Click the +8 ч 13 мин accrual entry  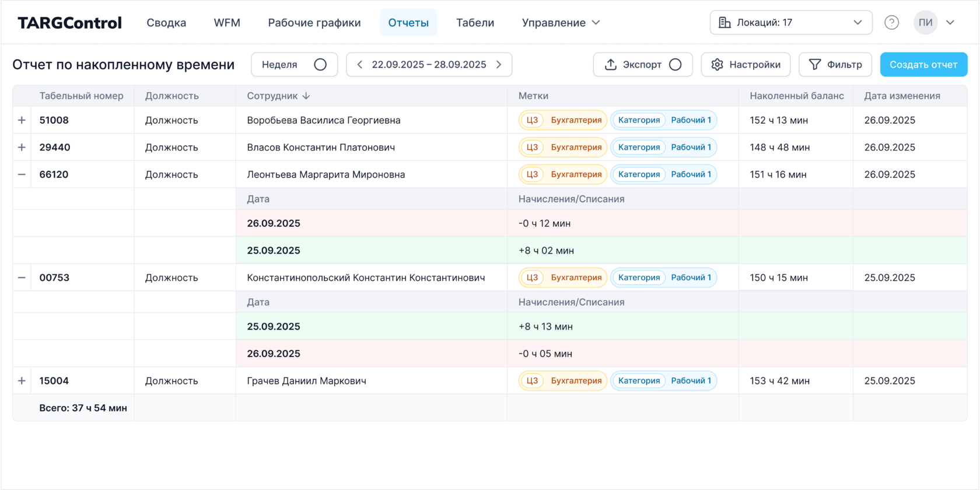545,327
